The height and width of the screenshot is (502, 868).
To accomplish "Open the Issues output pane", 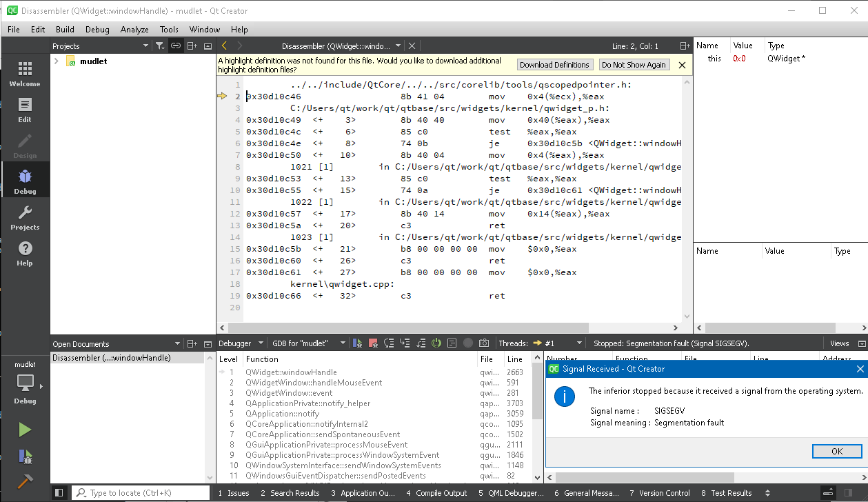I will point(234,493).
